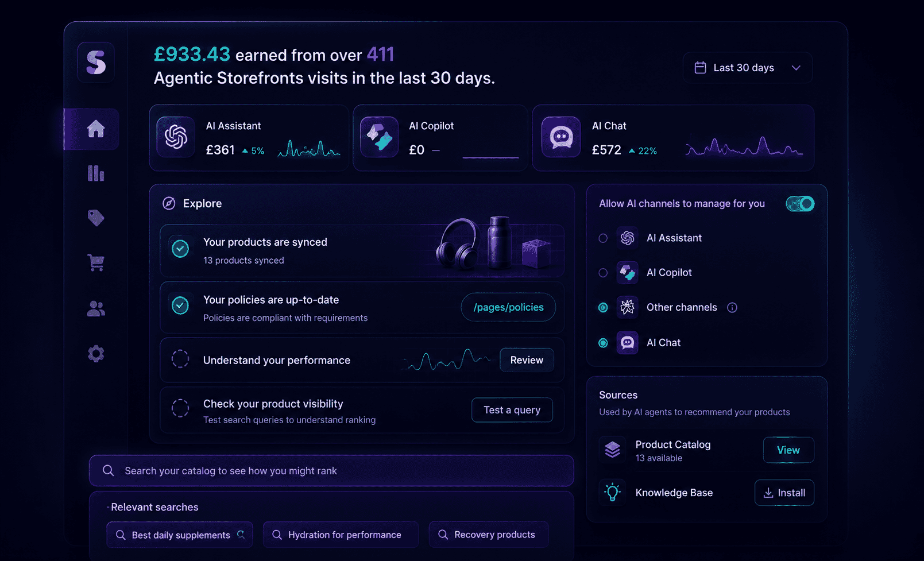Click the Other channels logo icon
The image size is (924, 561).
coord(628,307)
